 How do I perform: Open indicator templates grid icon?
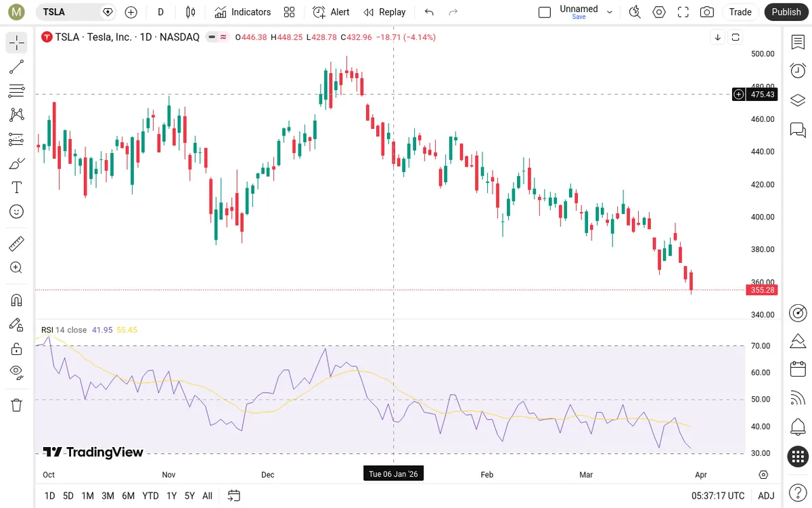tap(290, 12)
